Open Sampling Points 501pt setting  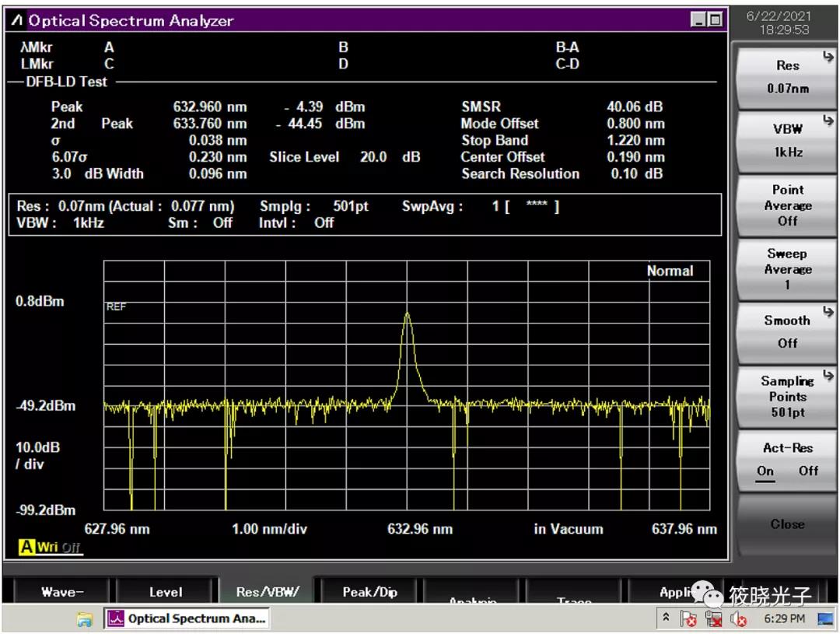[787, 396]
